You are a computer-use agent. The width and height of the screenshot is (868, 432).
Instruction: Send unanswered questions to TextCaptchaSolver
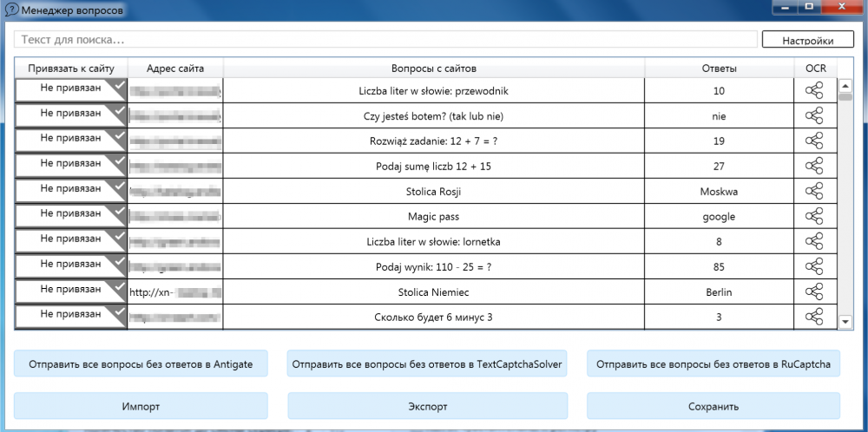click(427, 364)
